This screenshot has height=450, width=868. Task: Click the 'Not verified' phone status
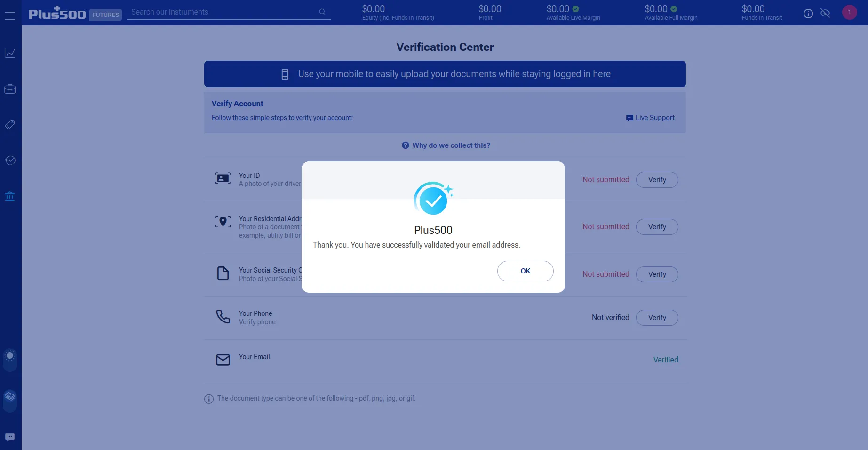pyautogui.click(x=611, y=318)
